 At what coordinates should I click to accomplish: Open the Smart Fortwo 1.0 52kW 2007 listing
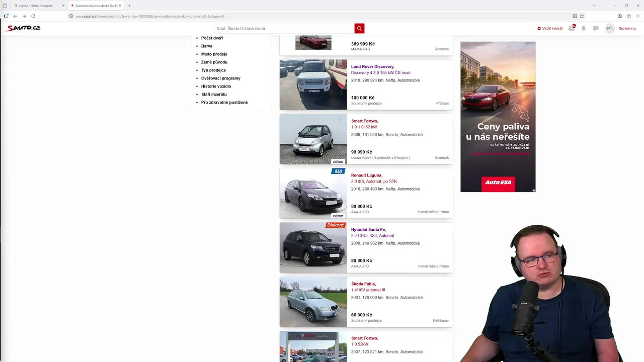click(365, 338)
